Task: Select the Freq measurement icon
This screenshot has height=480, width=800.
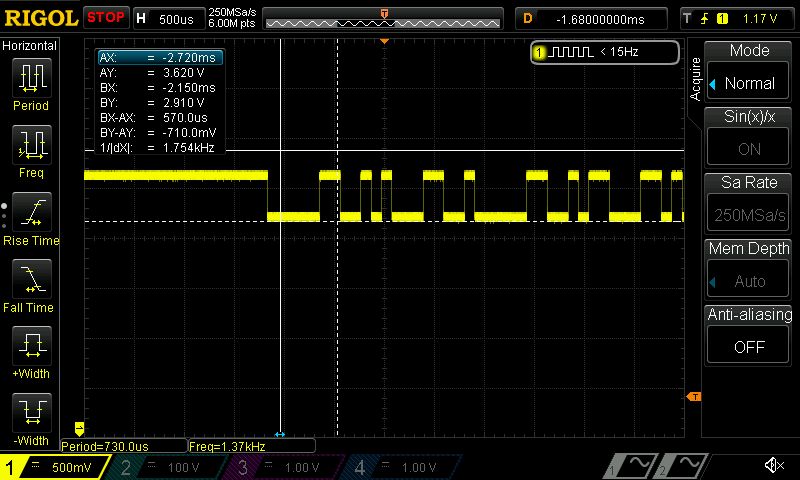Action: (x=32, y=145)
